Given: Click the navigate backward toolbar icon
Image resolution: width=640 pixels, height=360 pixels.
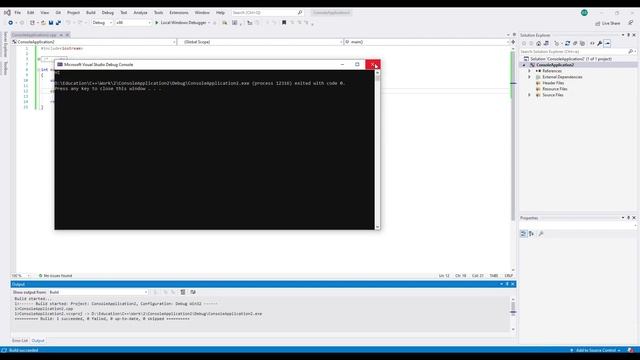Looking at the screenshot, I should pyautogui.click(x=11, y=23).
